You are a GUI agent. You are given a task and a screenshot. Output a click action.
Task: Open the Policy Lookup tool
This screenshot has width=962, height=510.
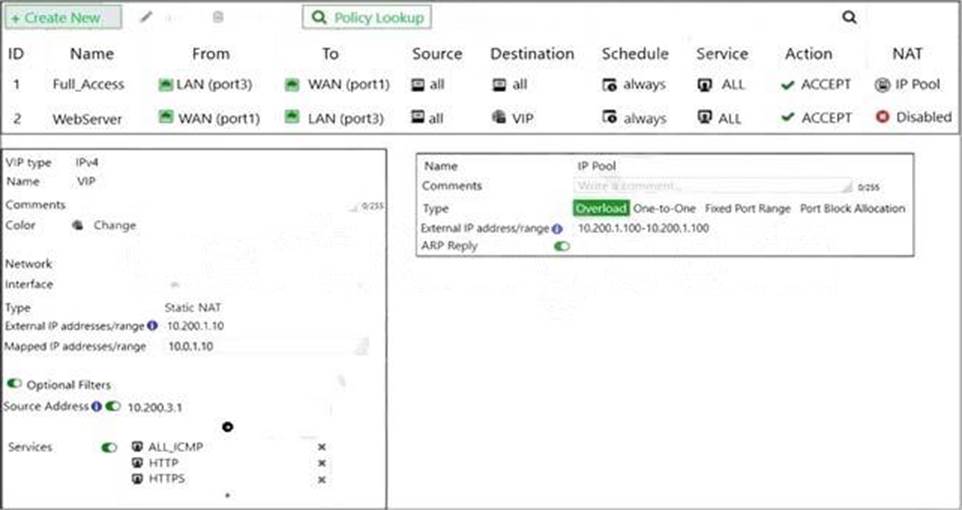tap(367, 18)
